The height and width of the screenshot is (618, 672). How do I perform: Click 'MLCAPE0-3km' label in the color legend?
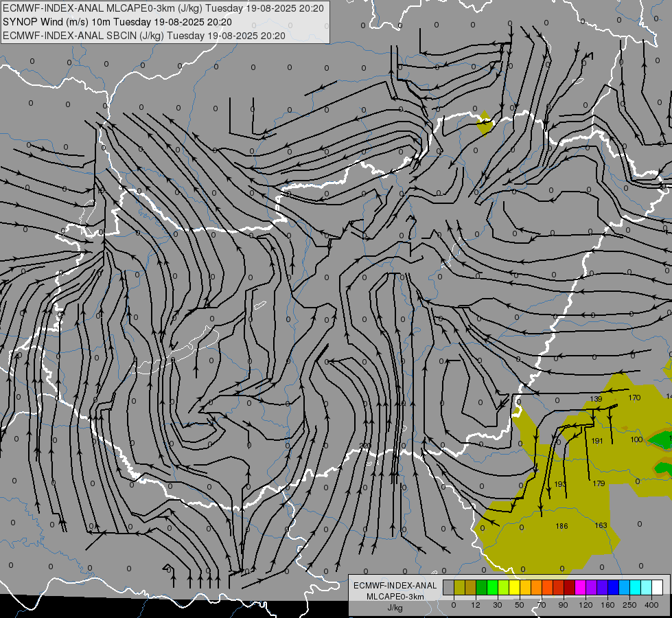pyautogui.click(x=395, y=597)
